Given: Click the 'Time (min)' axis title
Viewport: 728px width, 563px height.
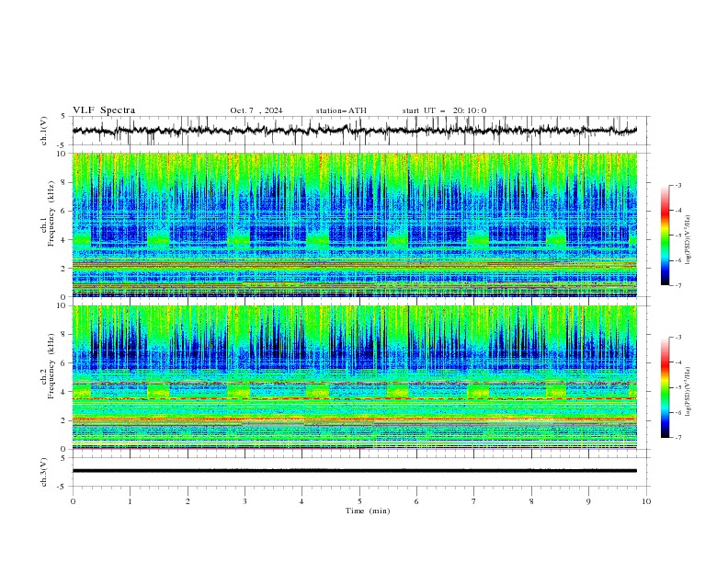Looking at the screenshot, I should click(368, 511).
